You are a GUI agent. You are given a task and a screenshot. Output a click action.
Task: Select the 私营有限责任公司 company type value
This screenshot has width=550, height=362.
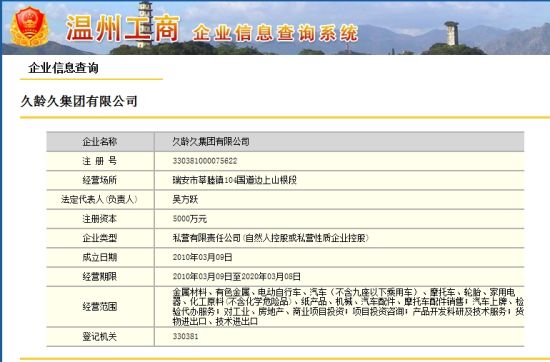pos(270,238)
